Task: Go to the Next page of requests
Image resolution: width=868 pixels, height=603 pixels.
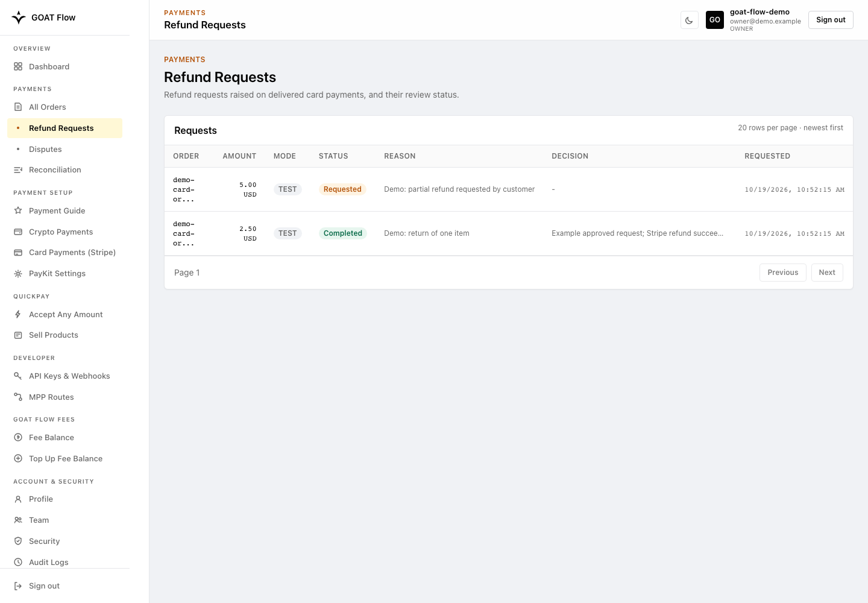Action: (x=827, y=273)
